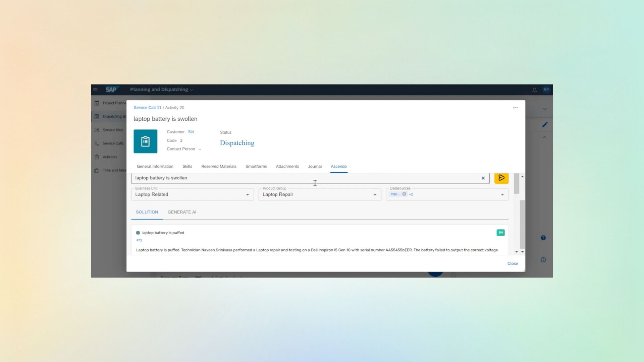The image size is (644, 362).
Task: Open the Product Group dropdown
Action: pos(375,195)
